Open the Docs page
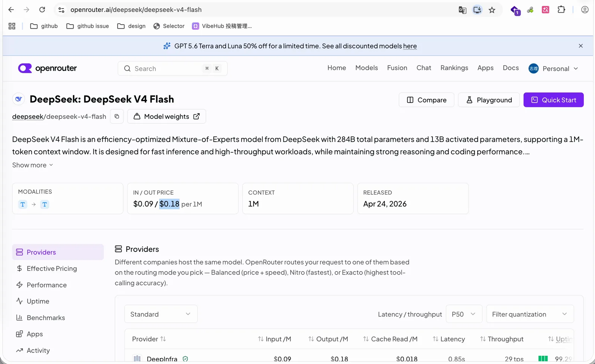Screen dimensions: 595x364 point(511,68)
